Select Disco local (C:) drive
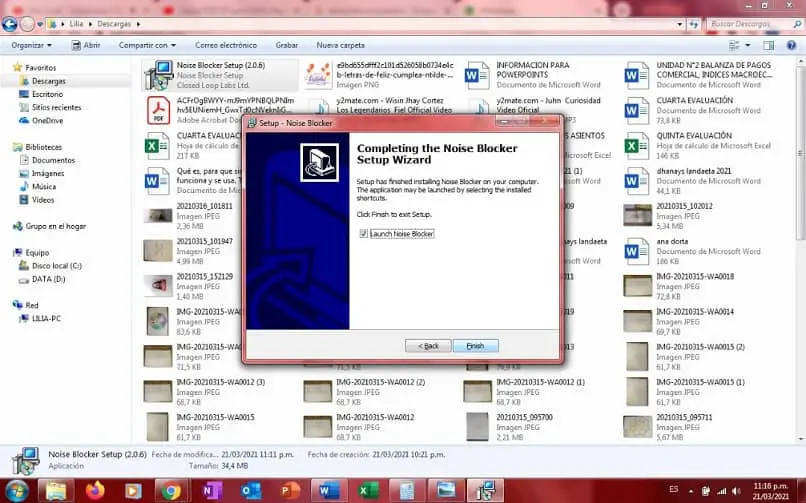The width and height of the screenshot is (806, 503). tap(57, 266)
